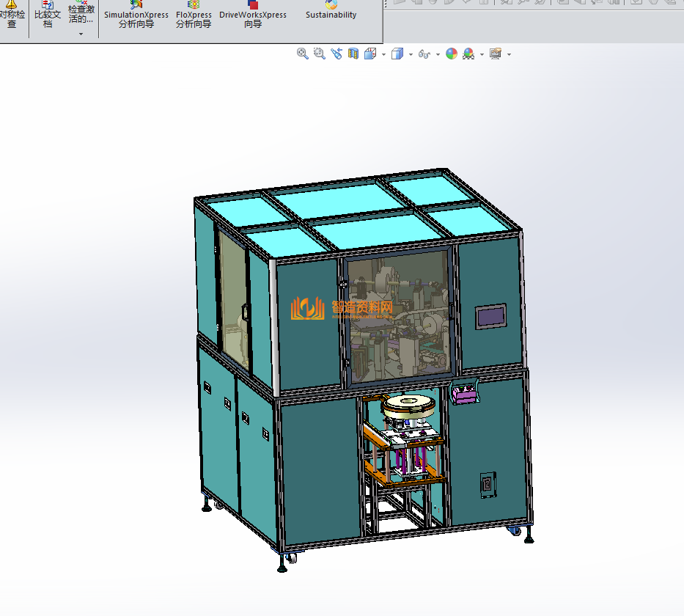Select the Zoom to Area tool
The width and height of the screenshot is (684, 616).
[319, 54]
